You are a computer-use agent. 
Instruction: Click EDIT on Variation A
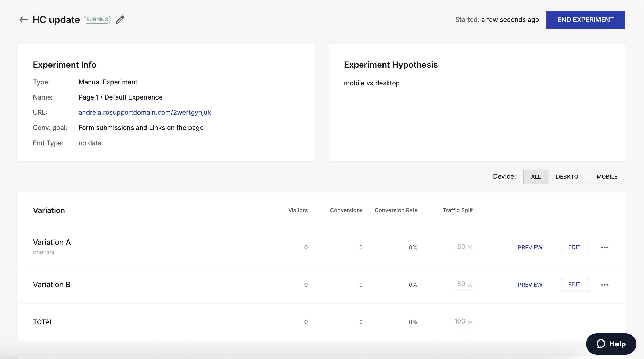coord(574,247)
